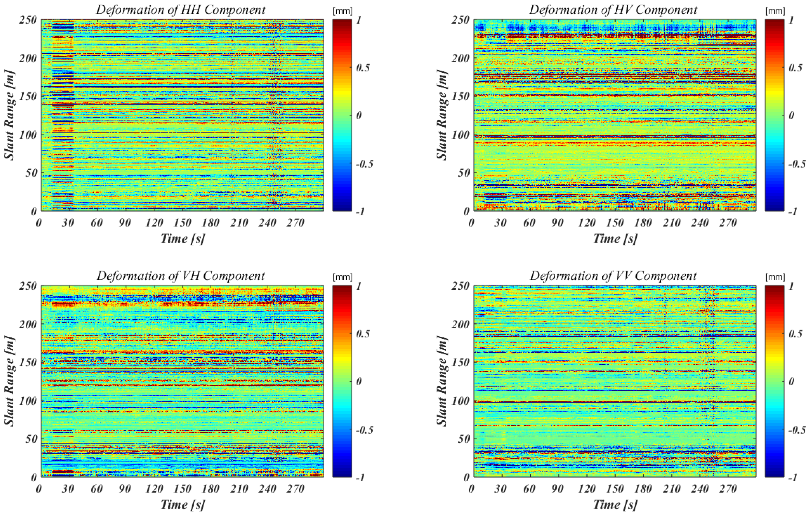Image resolution: width=812 pixels, height=519 pixels.
Task: Click the colorbar beside the HV plot
Action: point(774,115)
